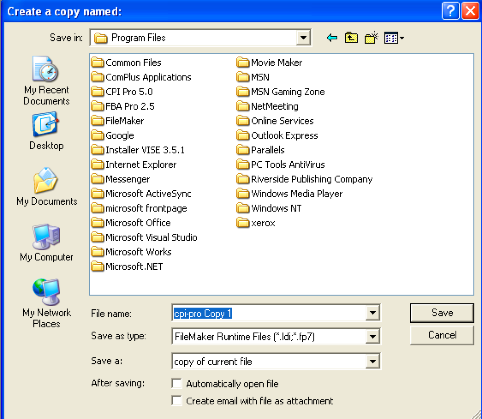Expand the Save in location dropdown
This screenshot has height=419, width=482.
click(303, 38)
